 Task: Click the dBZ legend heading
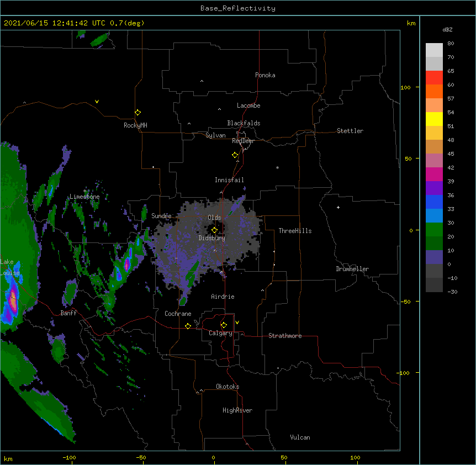click(x=447, y=29)
